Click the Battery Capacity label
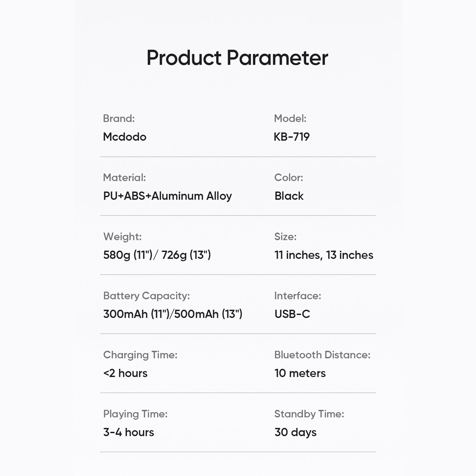Image resolution: width=476 pixels, height=476 pixels. pyautogui.click(x=146, y=296)
